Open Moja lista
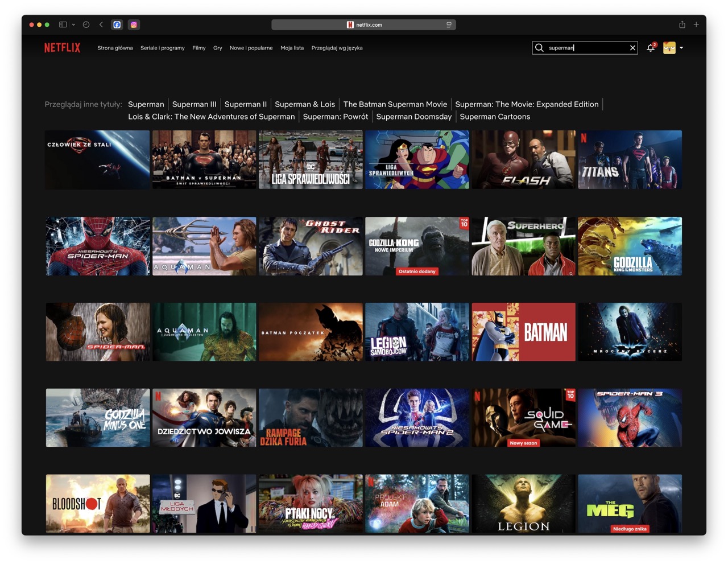 [292, 48]
